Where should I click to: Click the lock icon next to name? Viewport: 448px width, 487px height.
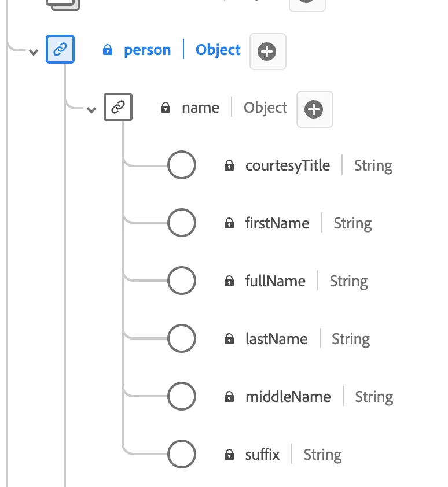(166, 108)
